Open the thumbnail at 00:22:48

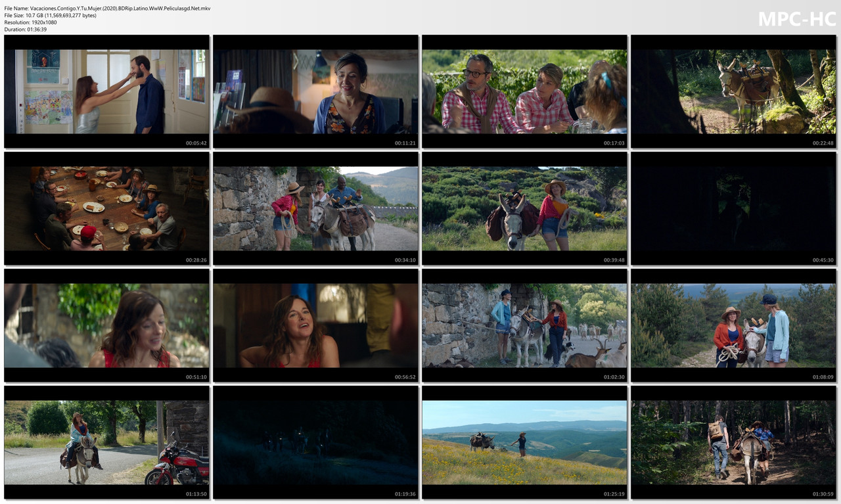(733, 91)
